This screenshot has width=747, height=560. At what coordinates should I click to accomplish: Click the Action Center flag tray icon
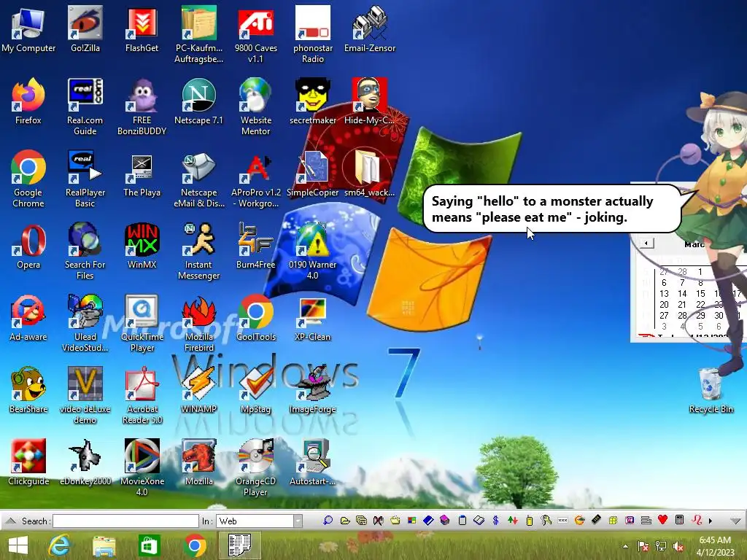click(643, 546)
